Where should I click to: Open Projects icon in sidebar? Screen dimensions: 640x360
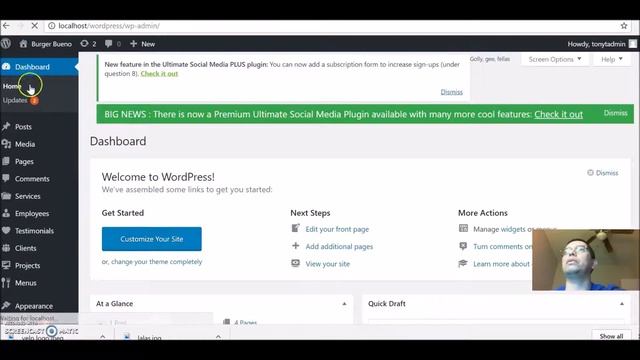coord(6,265)
